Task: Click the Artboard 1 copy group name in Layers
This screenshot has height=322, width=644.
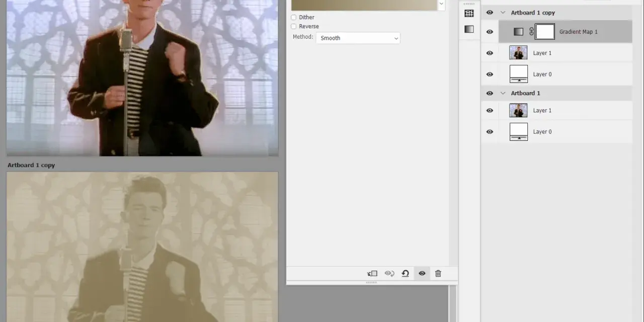Action: [x=533, y=13]
